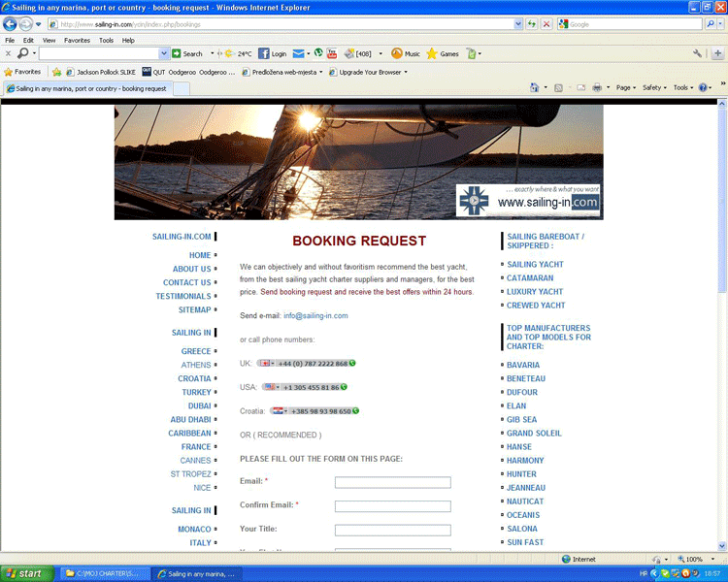
Task: Click the Read Mail icon in command bar
Action: point(580,87)
